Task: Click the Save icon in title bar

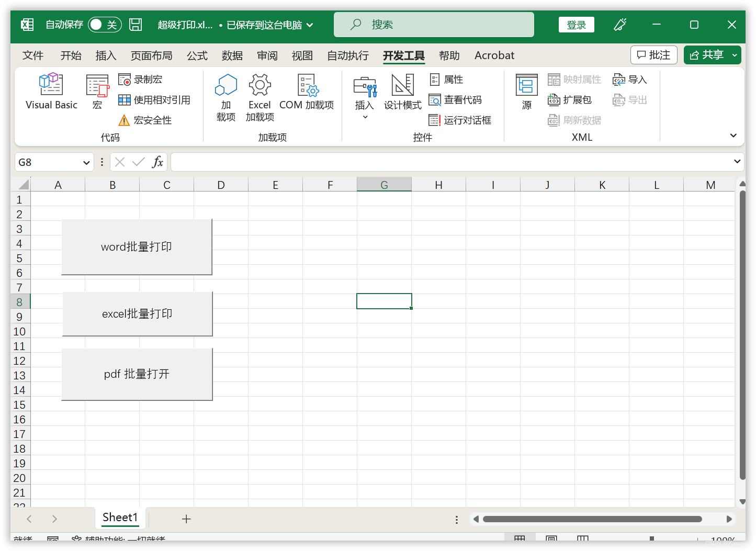Action: coord(136,25)
